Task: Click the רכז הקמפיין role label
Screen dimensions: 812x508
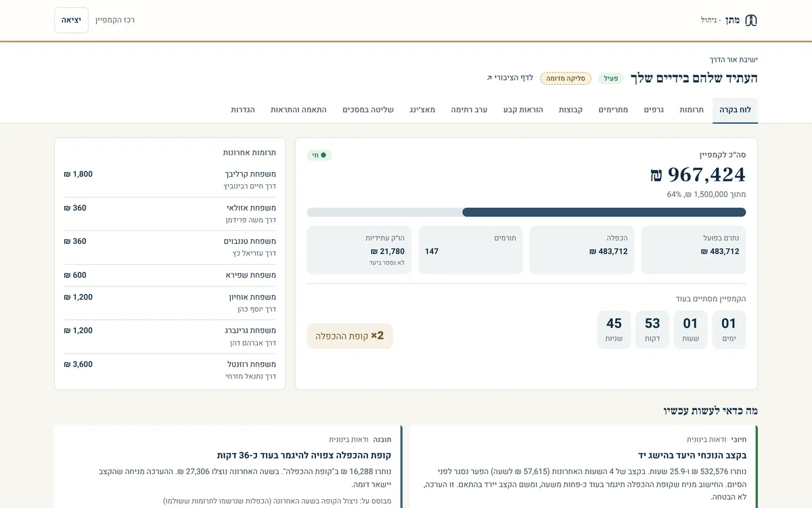Action: (x=114, y=20)
